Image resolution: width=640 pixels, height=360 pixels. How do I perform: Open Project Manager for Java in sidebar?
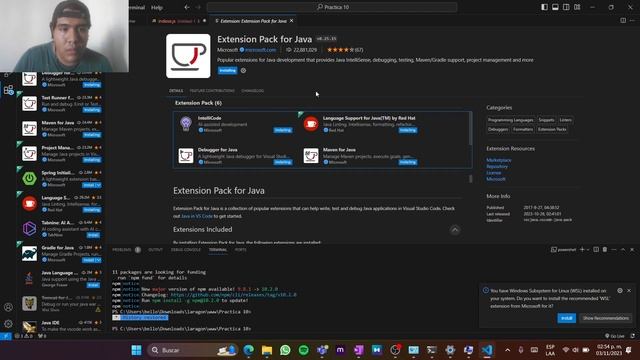point(61,153)
